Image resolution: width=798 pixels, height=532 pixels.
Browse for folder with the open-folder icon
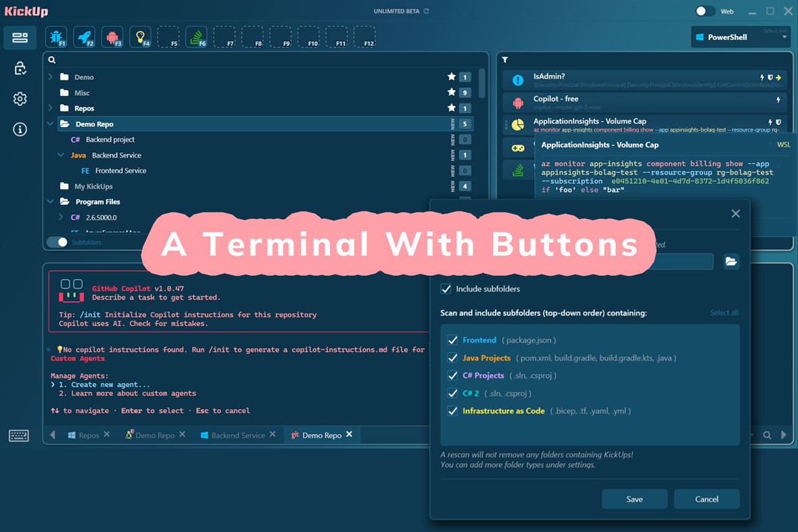click(731, 262)
